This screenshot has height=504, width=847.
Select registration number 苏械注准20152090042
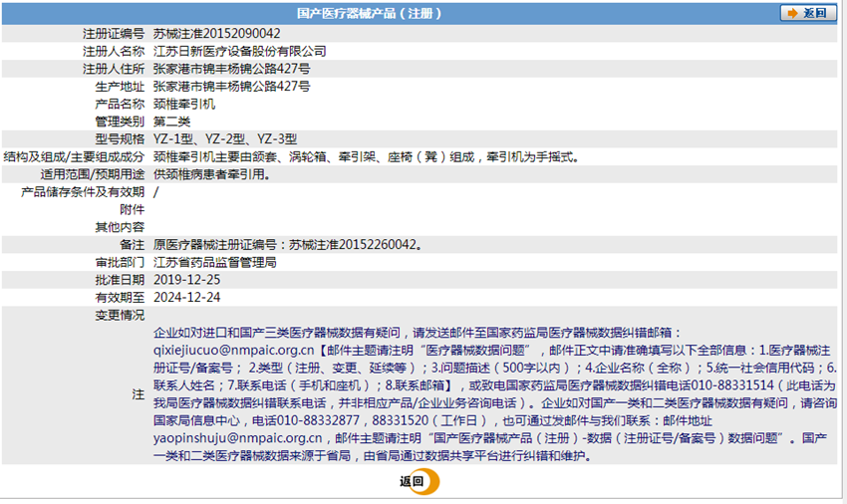coord(216,34)
